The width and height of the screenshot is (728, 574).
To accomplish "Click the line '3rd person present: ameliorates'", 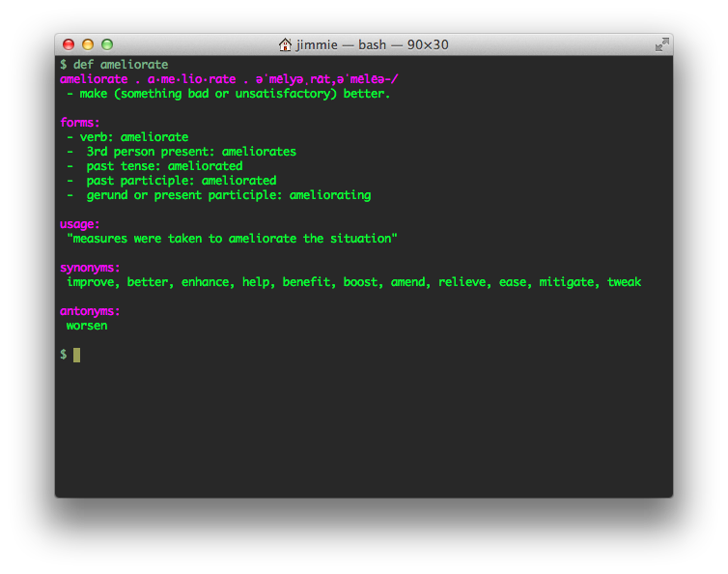I will (191, 152).
